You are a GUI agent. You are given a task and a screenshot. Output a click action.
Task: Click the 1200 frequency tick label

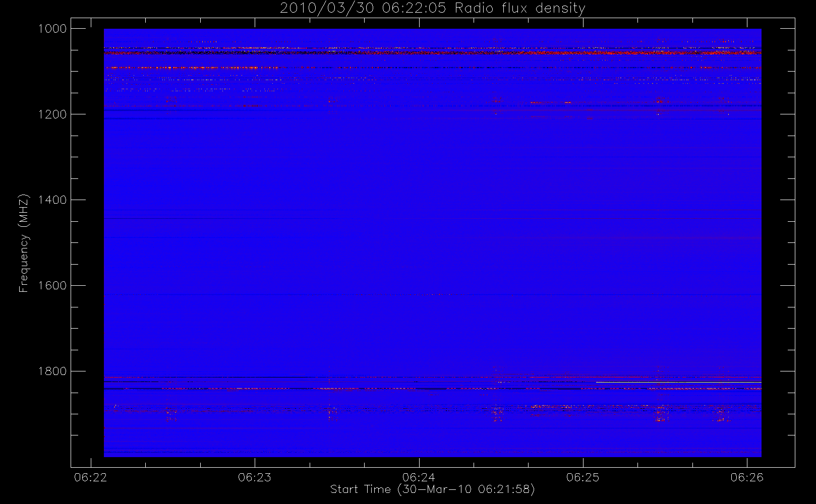[x=52, y=114]
